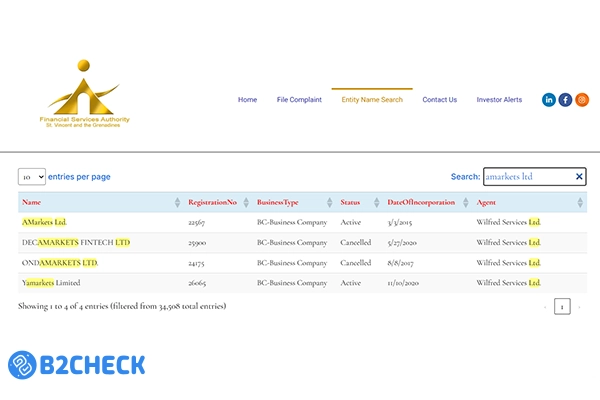Clear the search field with X icon
This screenshot has width=600, height=400.
(x=578, y=177)
